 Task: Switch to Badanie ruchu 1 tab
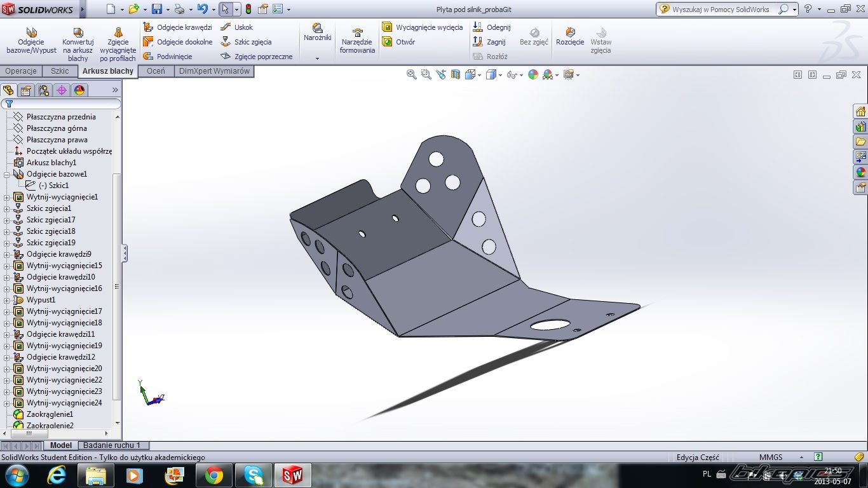click(x=112, y=445)
